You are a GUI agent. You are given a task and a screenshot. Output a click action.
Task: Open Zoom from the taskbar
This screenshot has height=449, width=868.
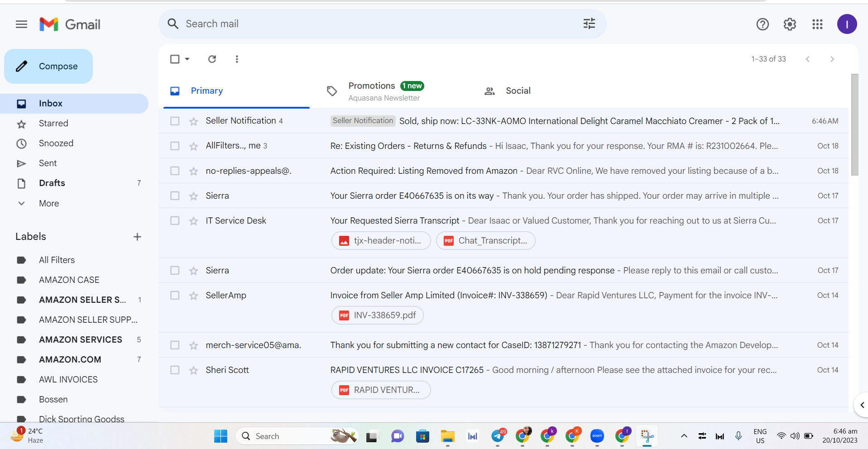[x=597, y=436]
